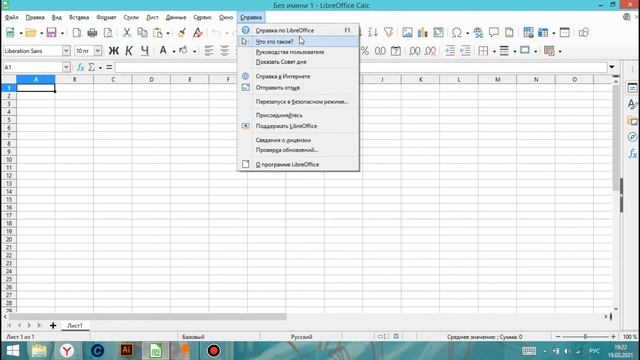This screenshot has width=640, height=360.
Task: Open the borders dropdown arrow
Action: coord(494,51)
